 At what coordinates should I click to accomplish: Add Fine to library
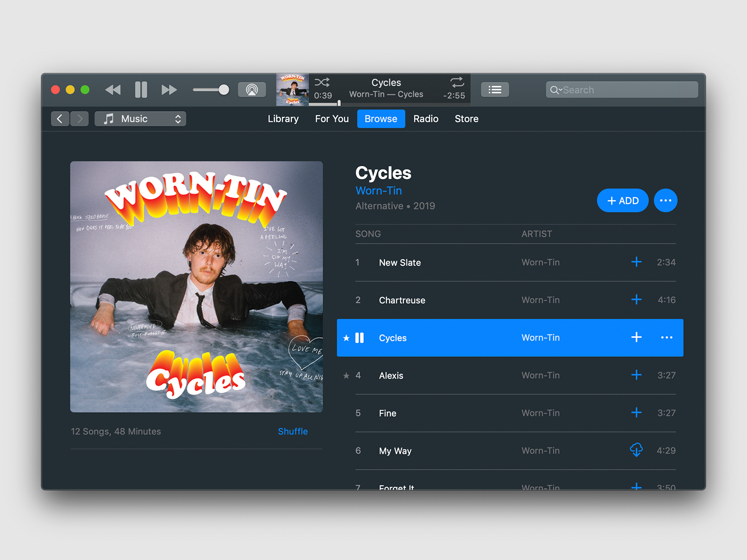[636, 413]
